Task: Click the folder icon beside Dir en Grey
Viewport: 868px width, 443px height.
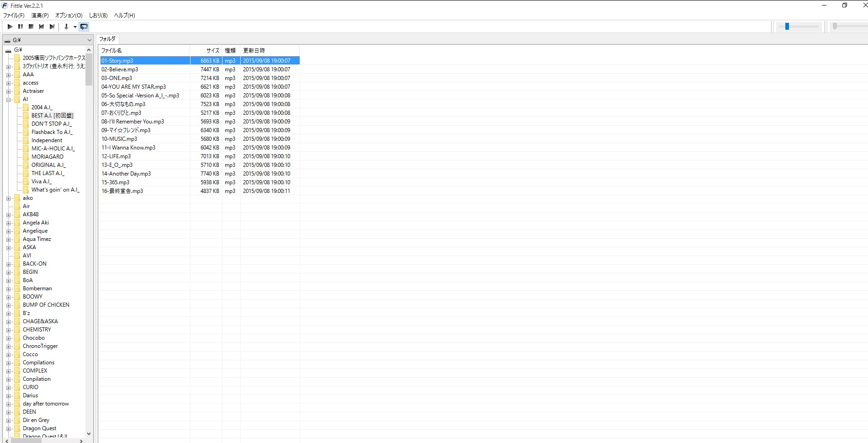Action: (17, 420)
